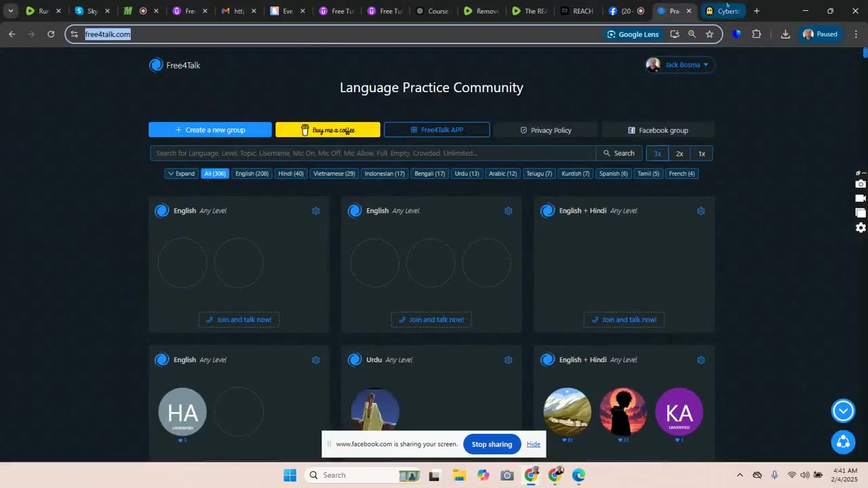
Task: Click the gear icon on right edge overlay
Action: (x=861, y=228)
